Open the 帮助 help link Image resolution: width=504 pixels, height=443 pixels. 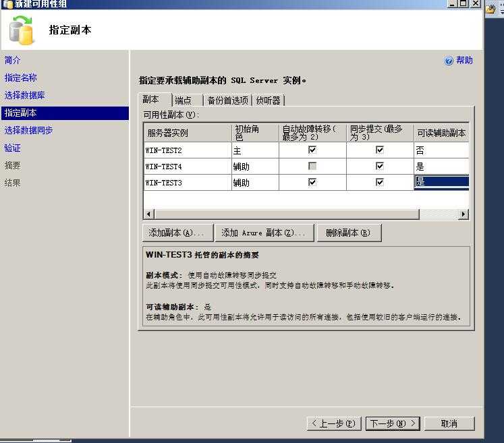pos(464,60)
